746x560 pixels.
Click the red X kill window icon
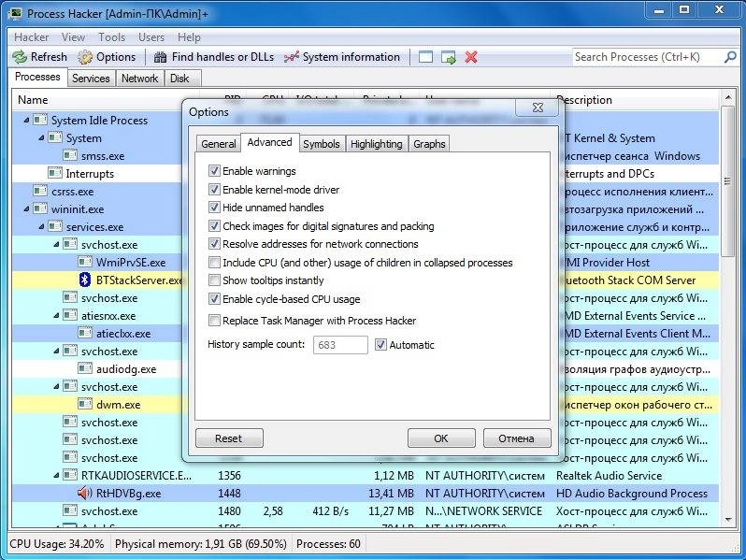(471, 57)
